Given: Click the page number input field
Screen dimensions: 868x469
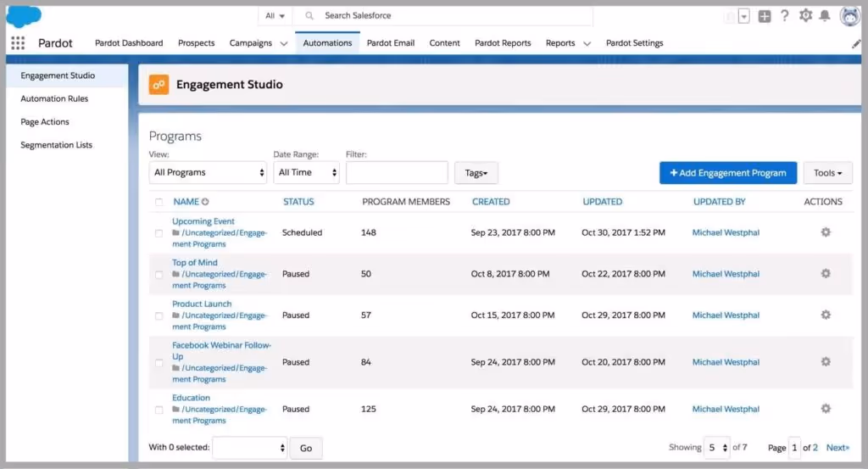Looking at the screenshot, I should point(794,448).
